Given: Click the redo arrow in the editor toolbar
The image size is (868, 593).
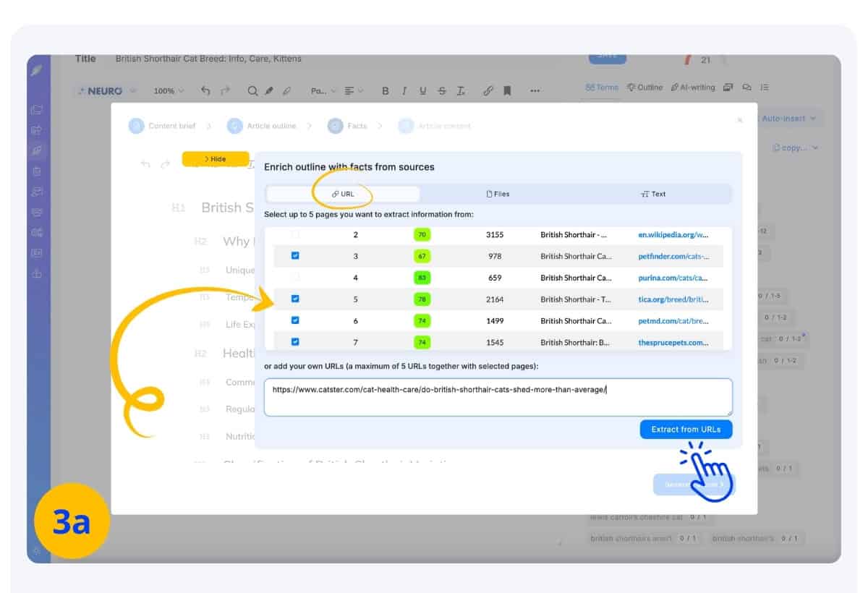Looking at the screenshot, I should 225,91.
